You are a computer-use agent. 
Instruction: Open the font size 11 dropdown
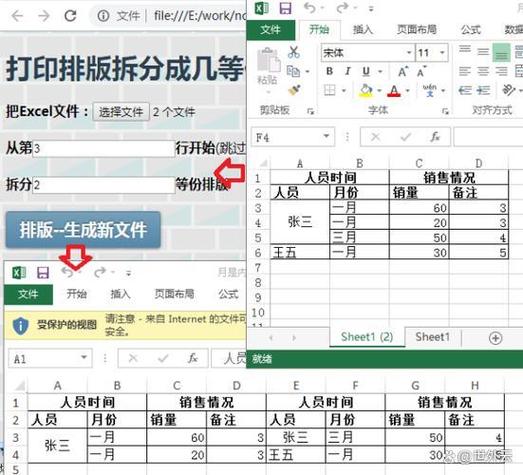click(x=442, y=53)
